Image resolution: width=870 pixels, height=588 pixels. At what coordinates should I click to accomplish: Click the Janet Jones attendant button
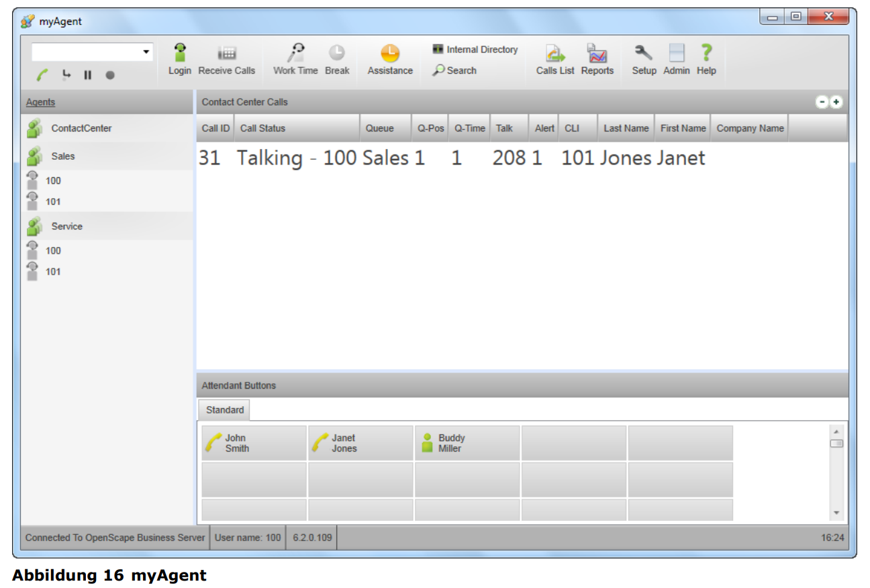(360, 443)
